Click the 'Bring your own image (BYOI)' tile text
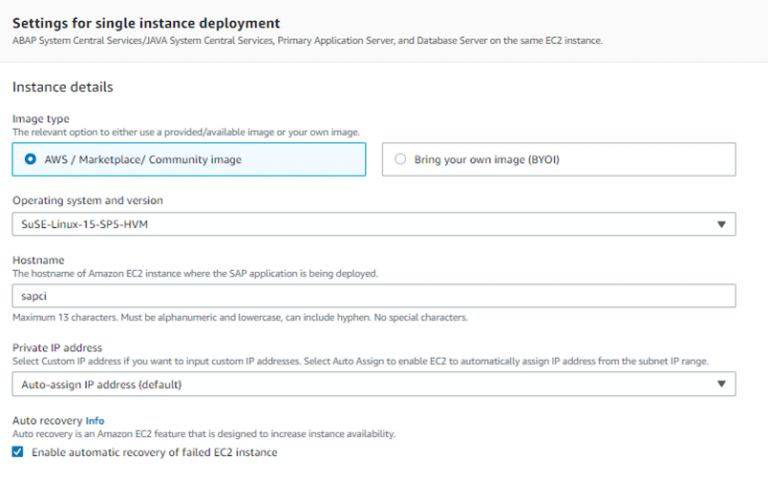 click(x=485, y=159)
